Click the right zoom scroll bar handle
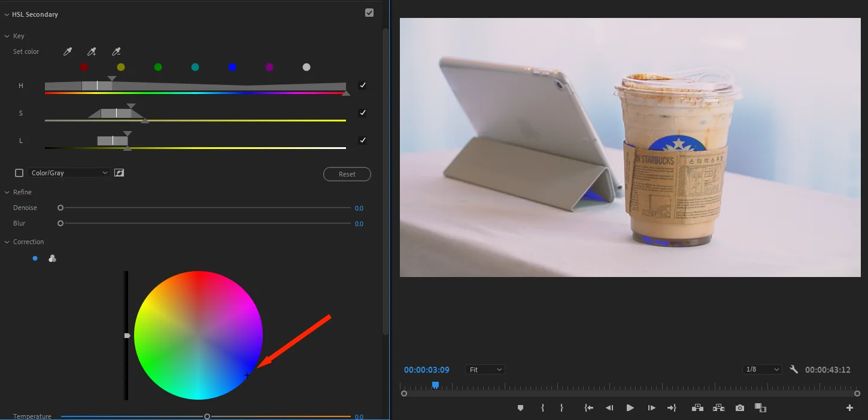Viewport: 868px width, 420px height. click(857, 394)
